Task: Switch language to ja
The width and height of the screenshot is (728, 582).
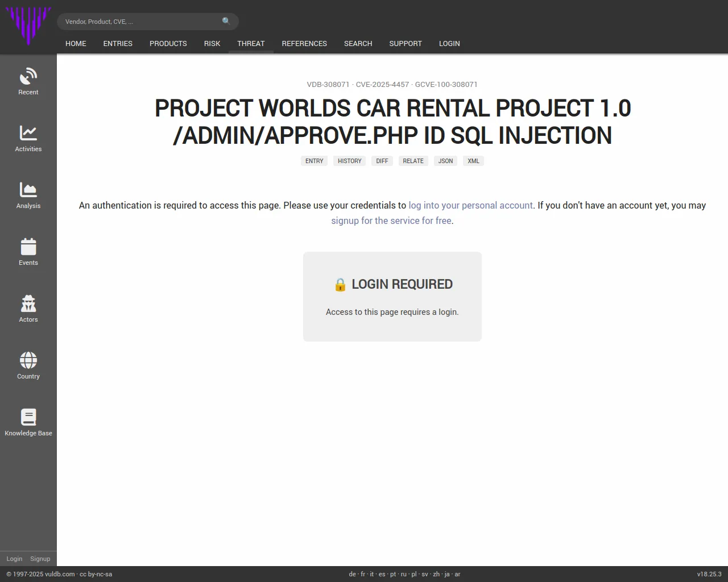Action: click(447, 574)
